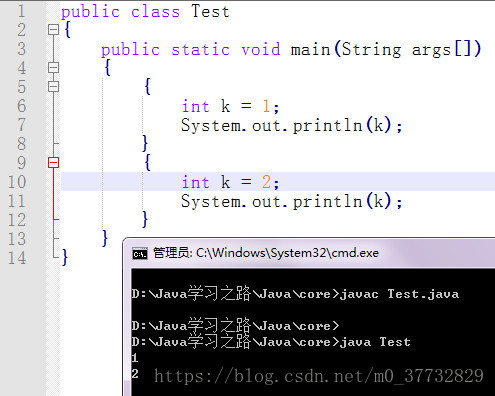
Task: Click 'java Test' command in cmd window
Action: click(x=375, y=342)
